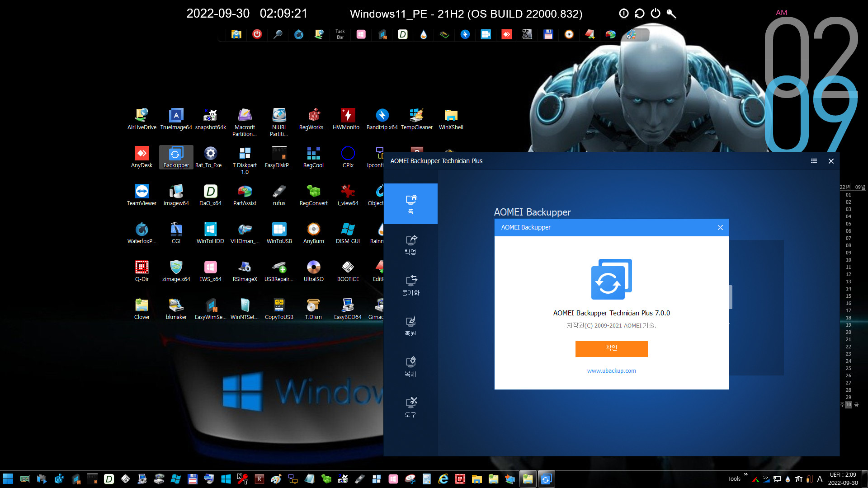This screenshot has height=488, width=868.
Task: Launch i_view64 desktop icon
Action: coord(348,195)
